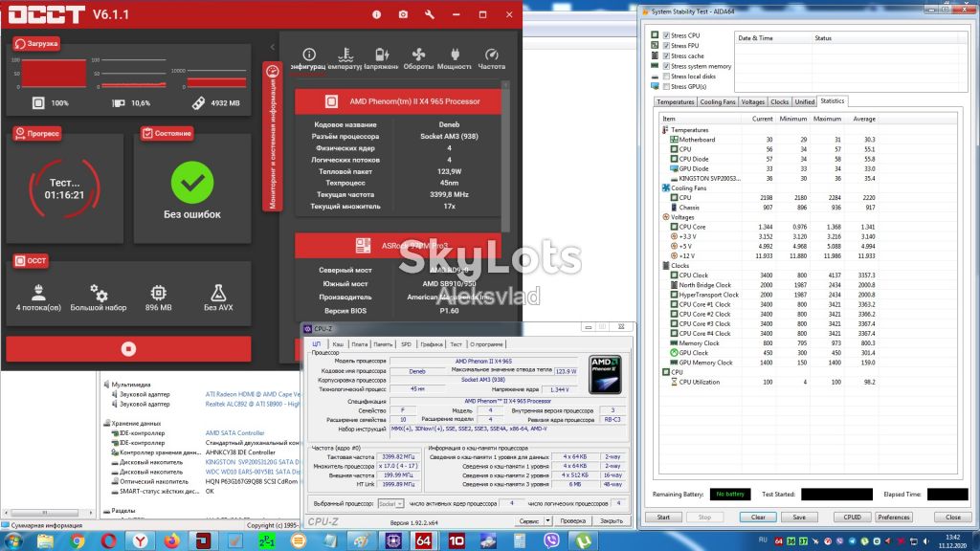
Task: Click the AIDA64 Clear button
Action: (x=758, y=518)
